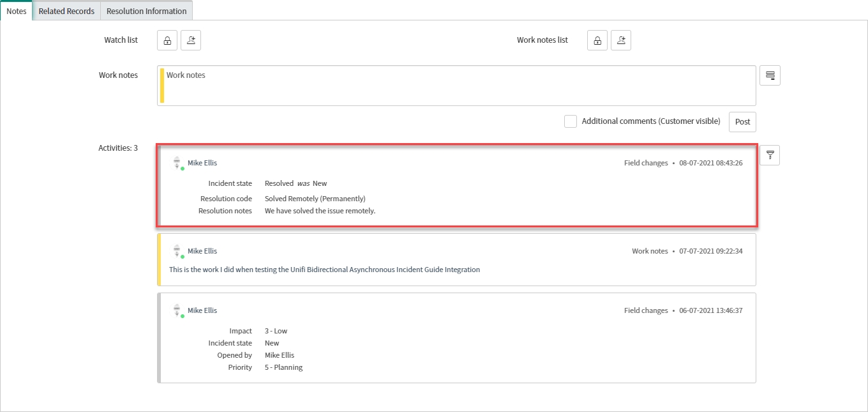Screen dimensions: 868x412
Task: Unlock the Watch list field
Action: click(167, 40)
